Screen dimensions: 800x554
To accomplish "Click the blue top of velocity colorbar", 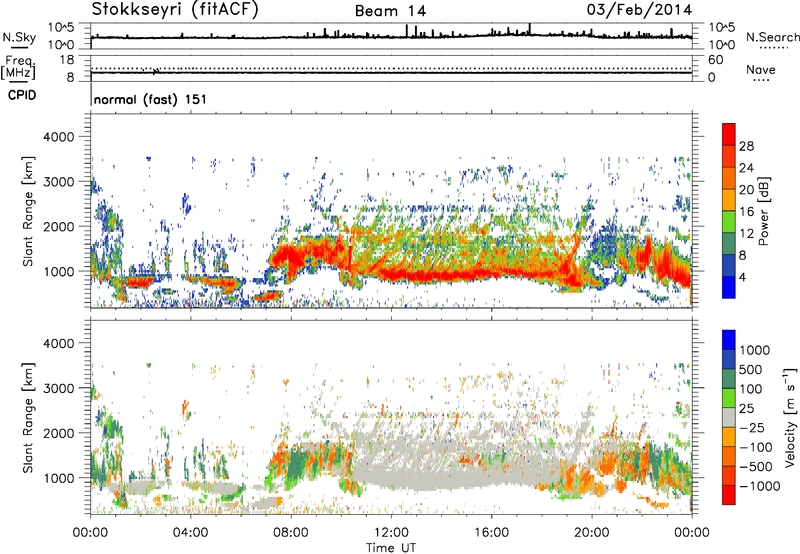I will click(729, 340).
